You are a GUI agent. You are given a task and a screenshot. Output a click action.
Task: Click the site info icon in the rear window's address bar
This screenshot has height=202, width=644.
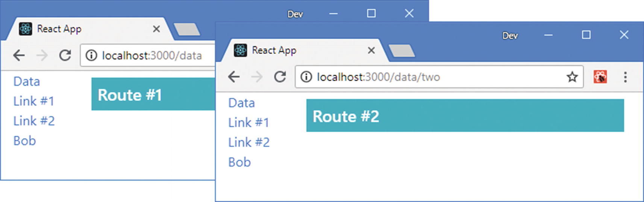point(91,56)
